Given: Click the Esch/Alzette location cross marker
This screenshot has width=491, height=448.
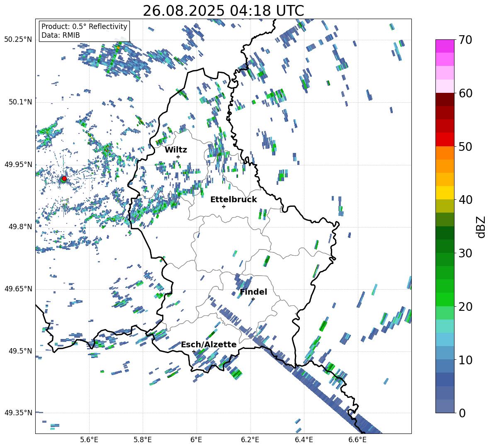Looking at the screenshot, I should 194,351.
